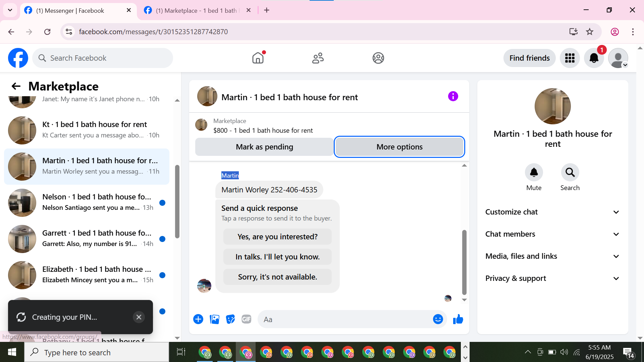Choose a sticker icon
Viewport: 644px width, 362px height.
(230, 319)
